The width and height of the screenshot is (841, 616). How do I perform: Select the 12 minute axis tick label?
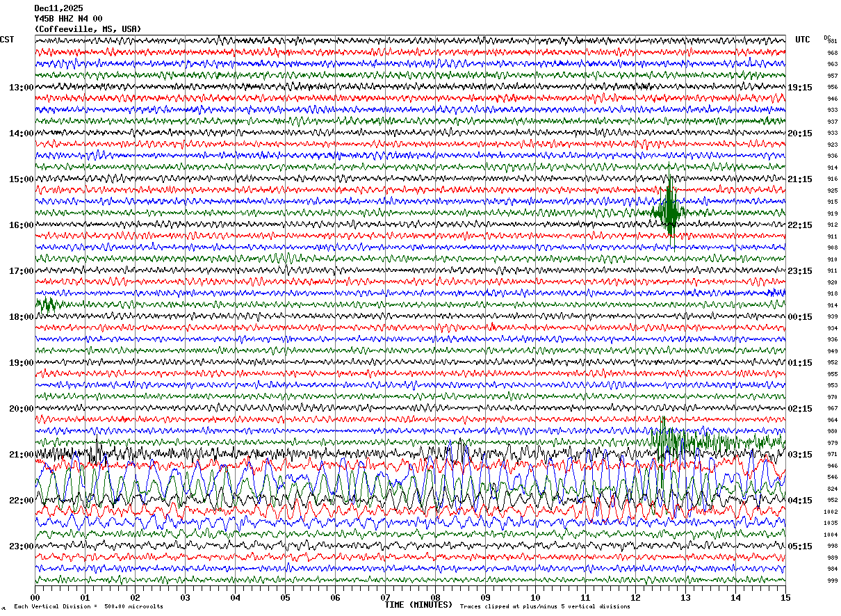[635, 597]
